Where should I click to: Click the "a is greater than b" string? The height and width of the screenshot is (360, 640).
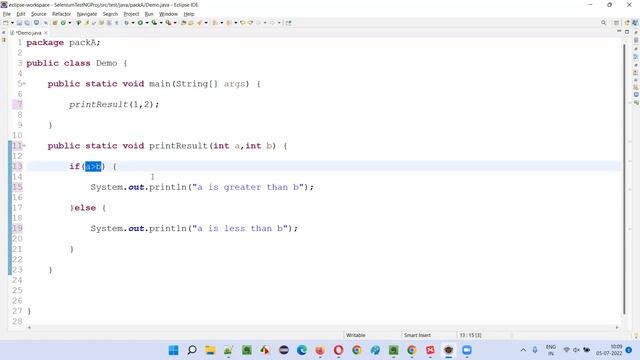tap(248, 187)
